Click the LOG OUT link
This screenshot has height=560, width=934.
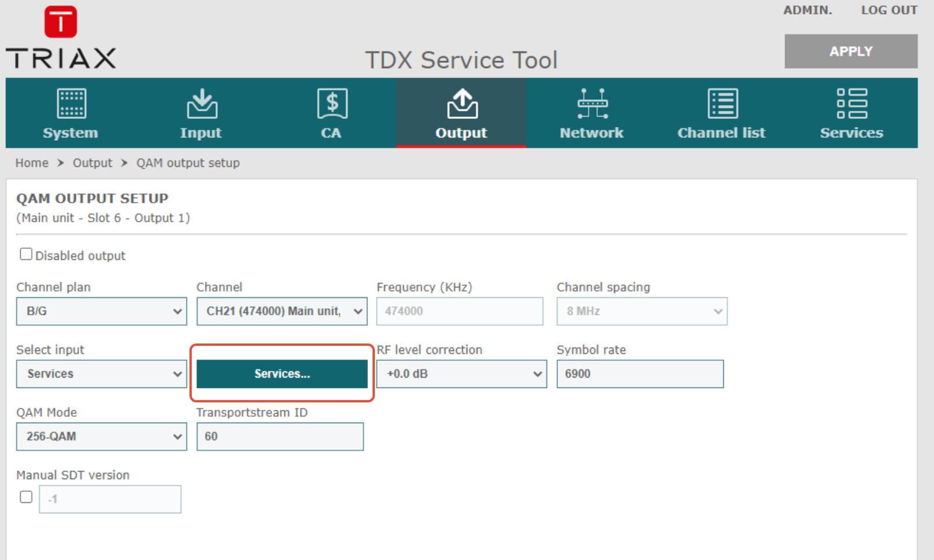click(x=889, y=10)
